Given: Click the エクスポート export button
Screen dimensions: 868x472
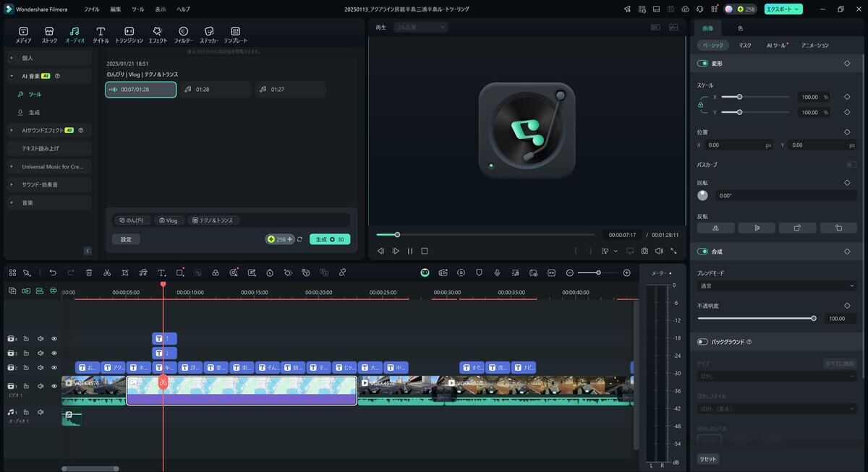Looking at the screenshot, I should [x=783, y=9].
